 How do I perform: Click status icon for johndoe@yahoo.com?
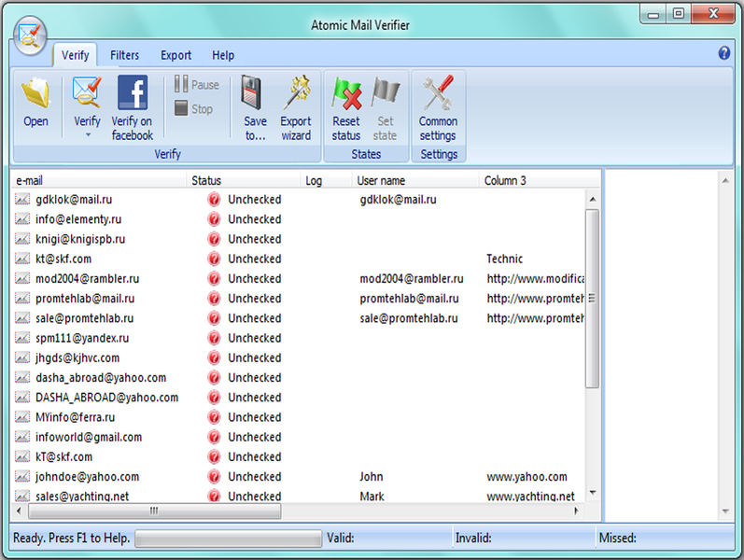(x=214, y=477)
